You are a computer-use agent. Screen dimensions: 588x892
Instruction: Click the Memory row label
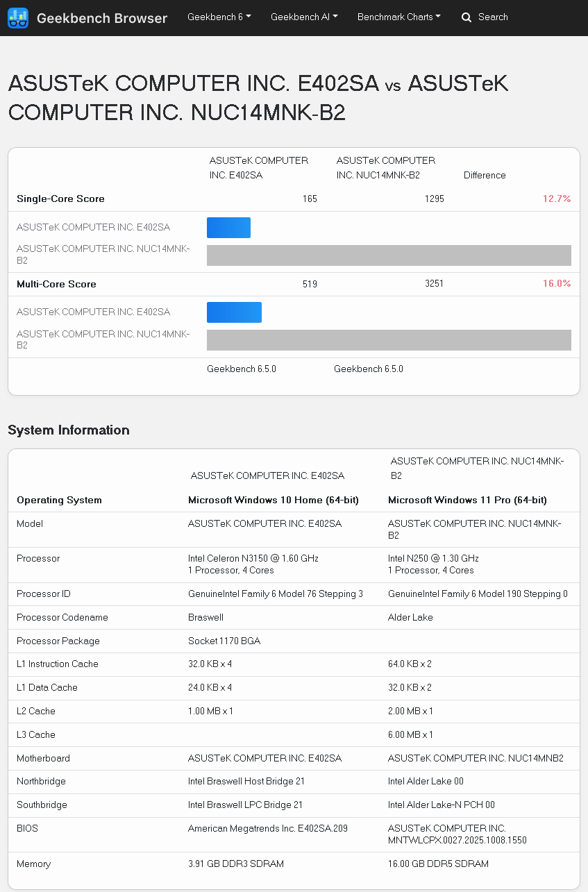coord(34,864)
